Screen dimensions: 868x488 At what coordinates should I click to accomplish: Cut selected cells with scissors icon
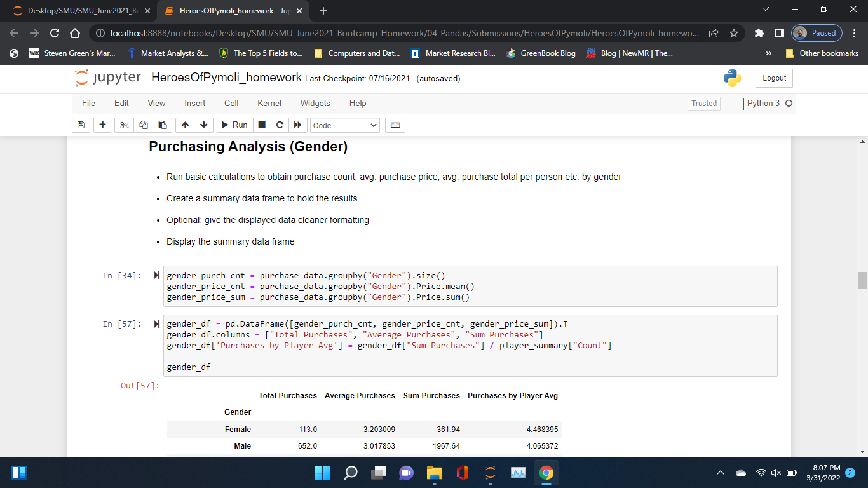(125, 125)
